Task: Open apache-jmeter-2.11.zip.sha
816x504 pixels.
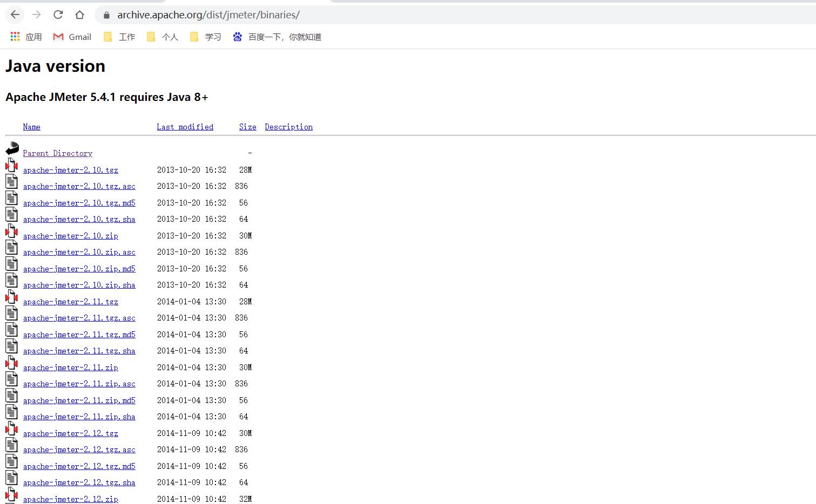Action: 79,417
